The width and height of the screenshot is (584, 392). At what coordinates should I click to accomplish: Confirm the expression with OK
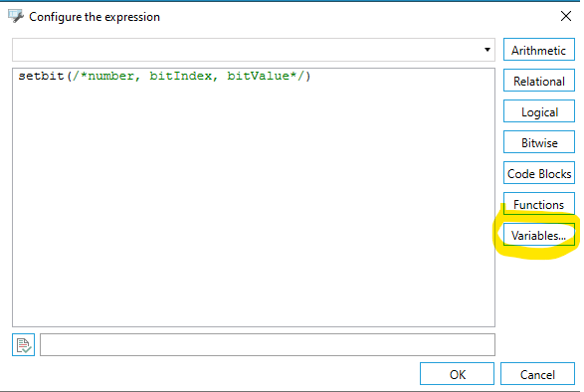click(x=457, y=374)
